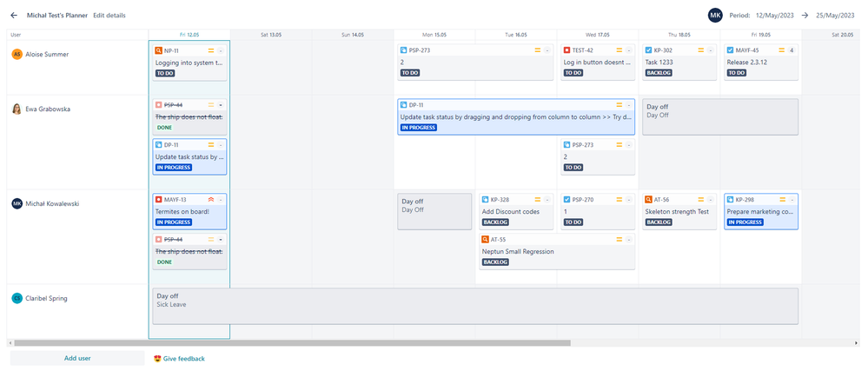Click the priority icon on KP-302 card
868x371 pixels.
click(x=701, y=50)
